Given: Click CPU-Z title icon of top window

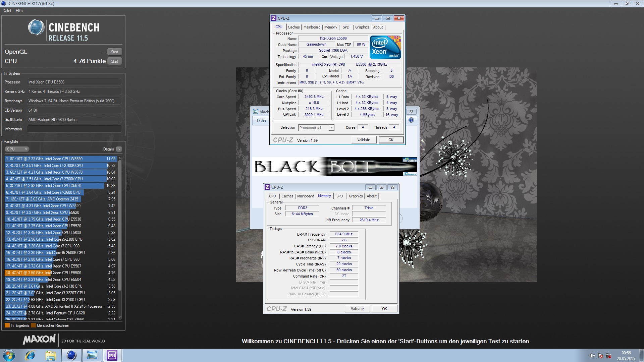Looking at the screenshot, I should click(274, 18).
